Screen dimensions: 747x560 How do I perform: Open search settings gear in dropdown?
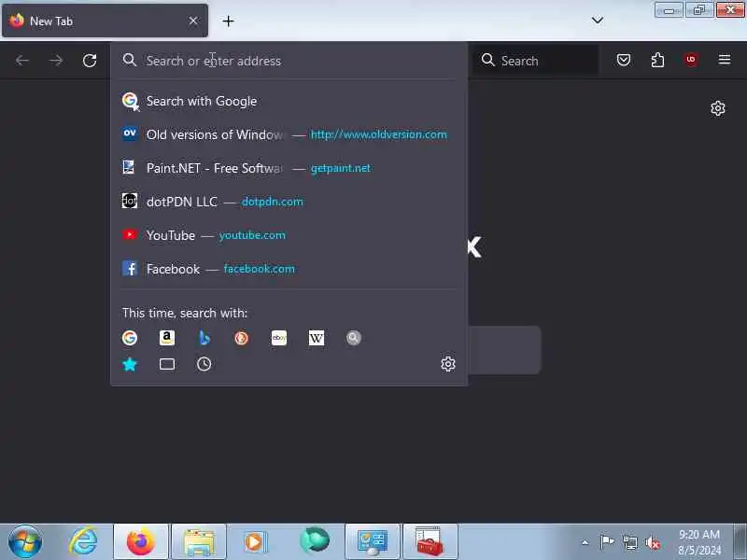[x=448, y=364]
